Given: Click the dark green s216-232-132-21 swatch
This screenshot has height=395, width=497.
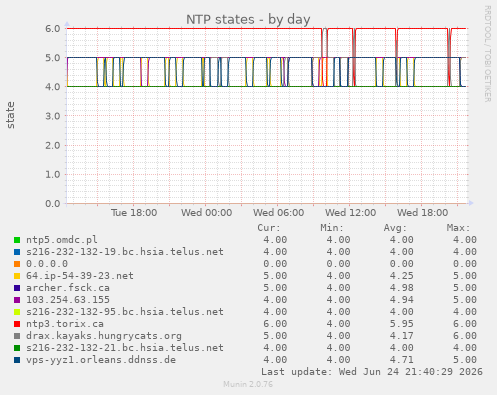Looking at the screenshot, I should pos(17,348).
